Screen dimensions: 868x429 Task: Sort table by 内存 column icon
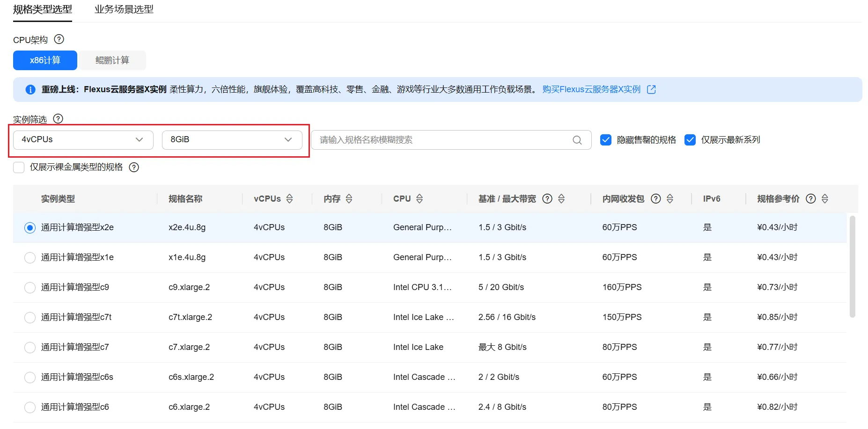click(x=349, y=199)
